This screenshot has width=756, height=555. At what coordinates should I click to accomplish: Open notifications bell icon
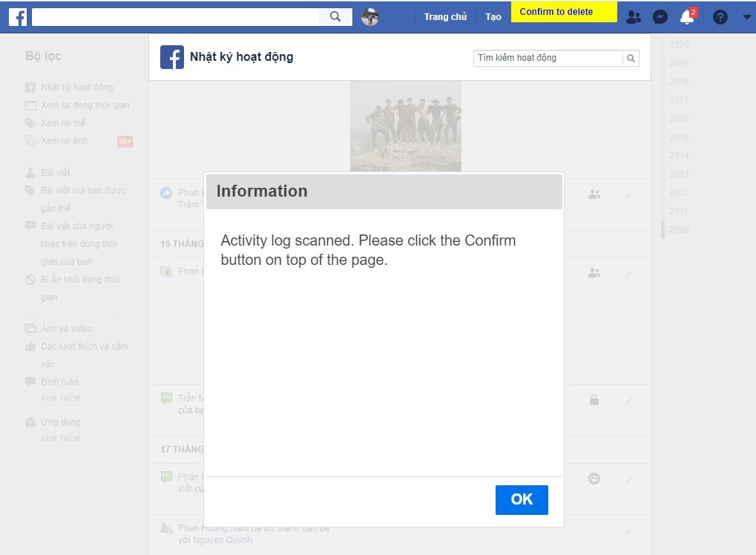point(687,17)
